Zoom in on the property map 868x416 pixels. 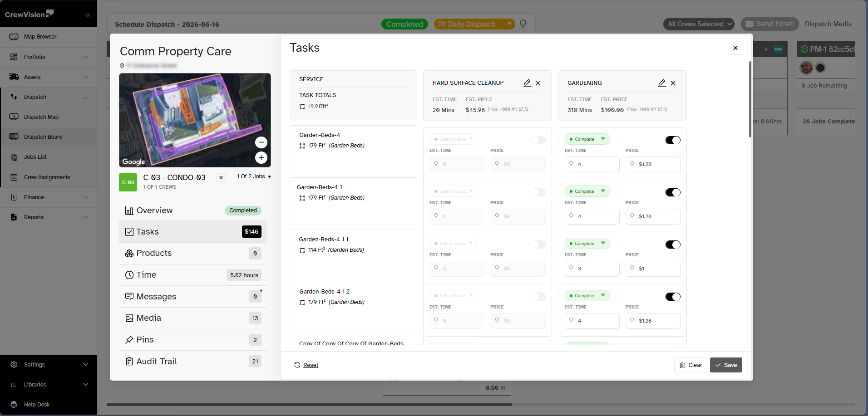click(x=261, y=157)
